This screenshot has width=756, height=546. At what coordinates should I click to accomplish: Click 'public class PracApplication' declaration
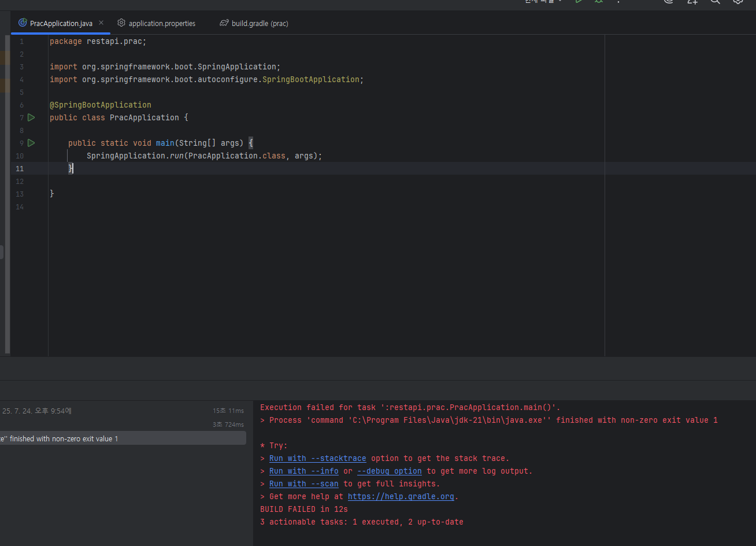(114, 117)
